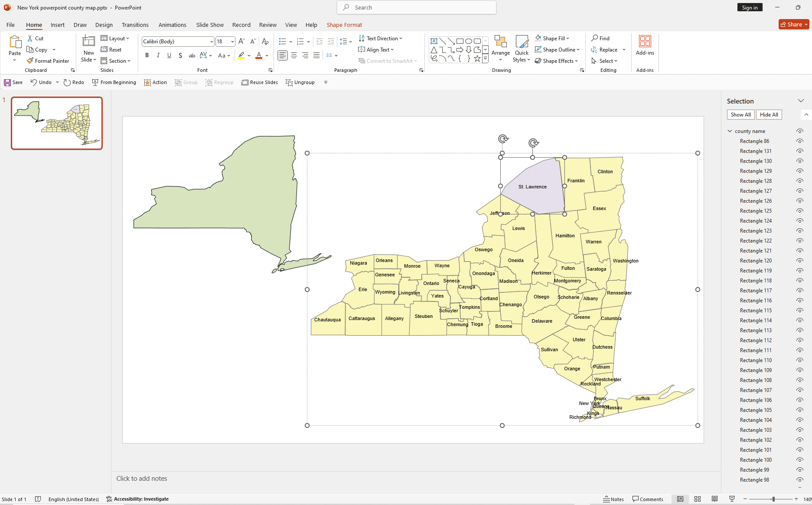Click the Share button
The width and height of the screenshot is (812, 505).
[x=794, y=25]
